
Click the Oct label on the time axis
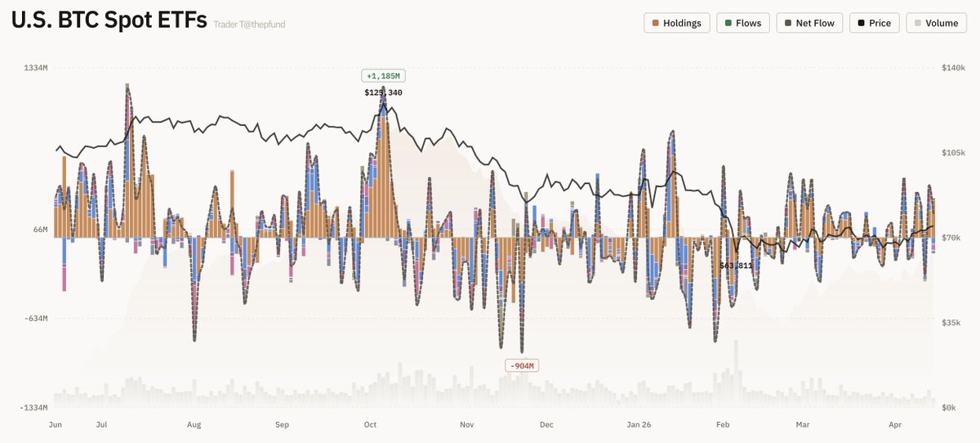click(370, 425)
